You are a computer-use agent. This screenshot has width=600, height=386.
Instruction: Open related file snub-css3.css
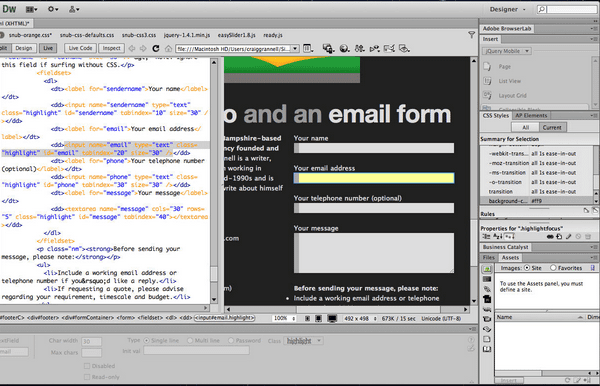(x=139, y=35)
